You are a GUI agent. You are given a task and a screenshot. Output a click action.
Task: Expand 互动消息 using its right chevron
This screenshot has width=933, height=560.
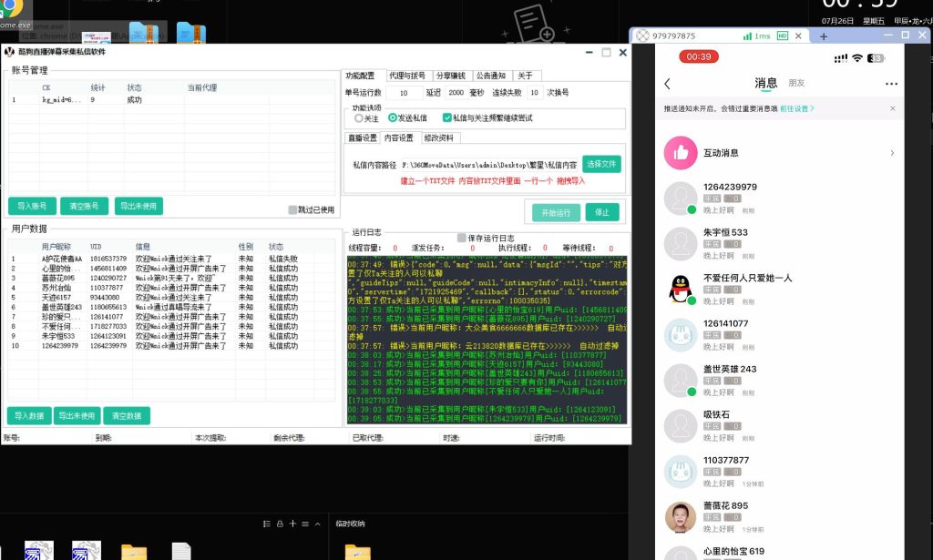891,153
